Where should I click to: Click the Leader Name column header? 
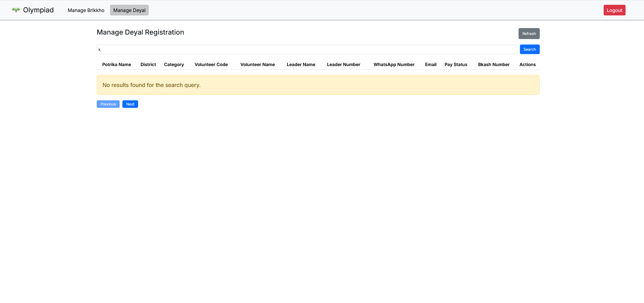301,64
